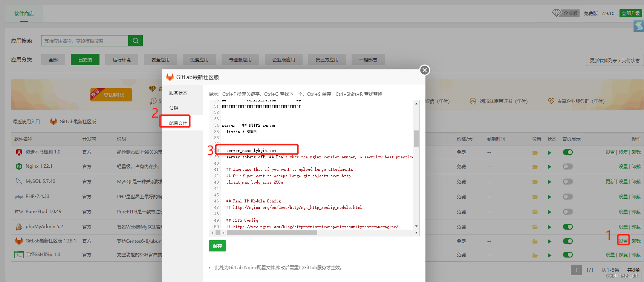The image size is (644, 282).
Task: Filter by 第三方应用 category
Action: tap(327, 60)
